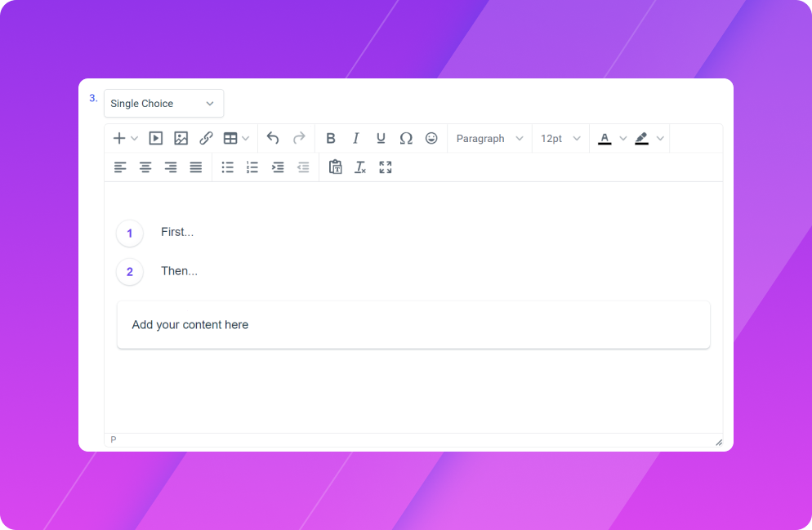Undo the last edit
The height and width of the screenshot is (530, 812).
[x=273, y=139]
